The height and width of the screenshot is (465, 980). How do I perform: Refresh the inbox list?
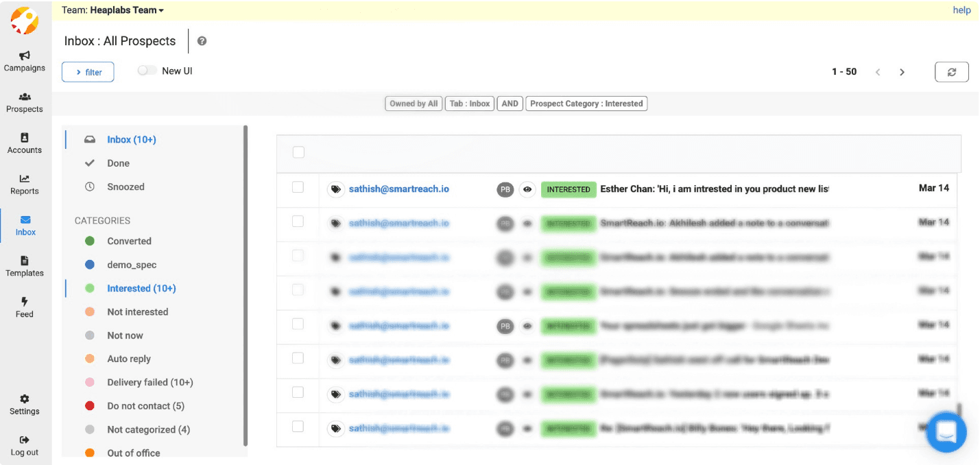(952, 71)
